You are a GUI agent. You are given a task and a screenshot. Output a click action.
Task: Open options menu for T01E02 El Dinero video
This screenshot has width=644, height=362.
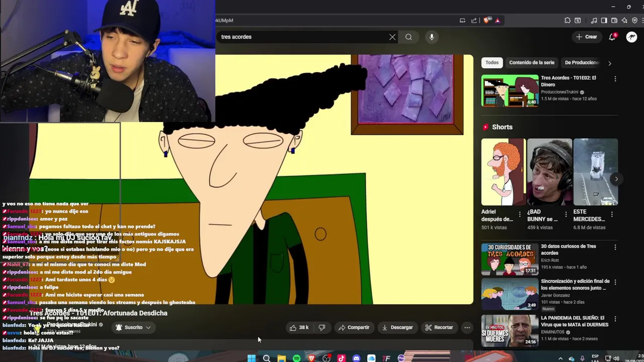[615, 79]
